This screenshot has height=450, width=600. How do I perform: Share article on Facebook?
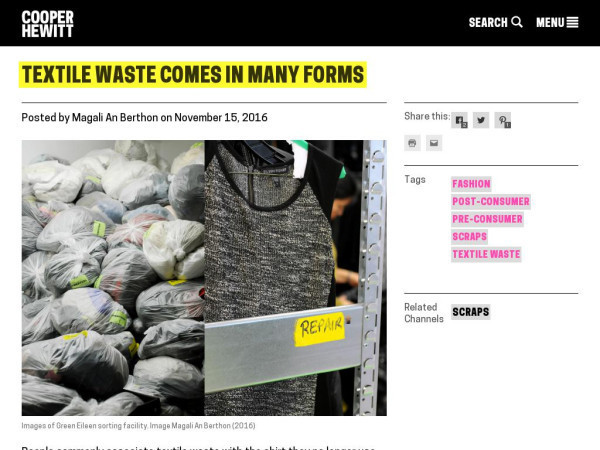pyautogui.click(x=460, y=120)
